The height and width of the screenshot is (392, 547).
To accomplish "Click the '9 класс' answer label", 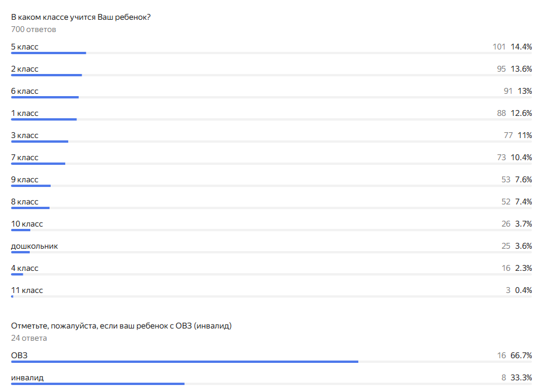I will [x=24, y=179].
